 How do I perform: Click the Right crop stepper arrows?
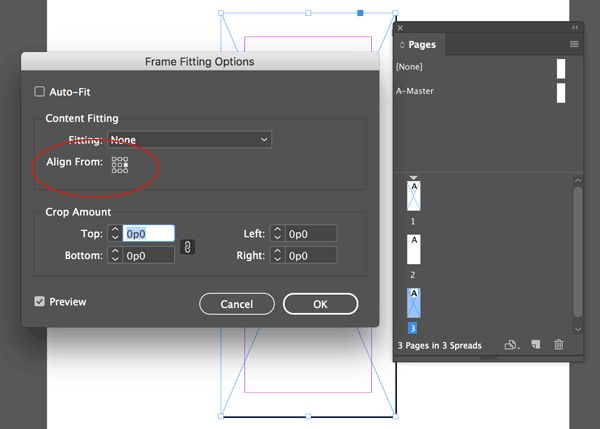(277, 255)
